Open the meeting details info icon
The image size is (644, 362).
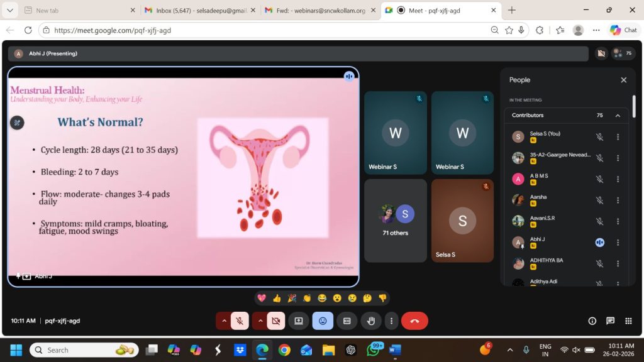pyautogui.click(x=592, y=321)
